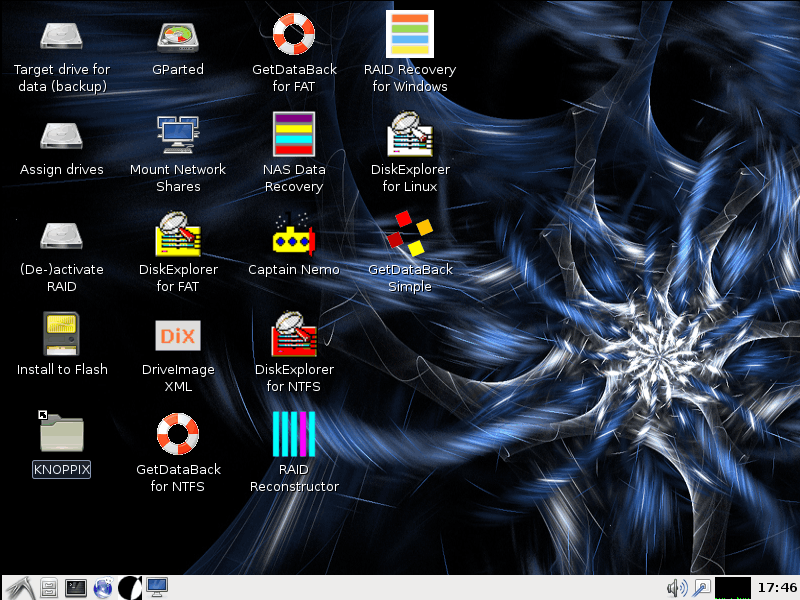Launch RAID Reconstructor

tap(294, 434)
